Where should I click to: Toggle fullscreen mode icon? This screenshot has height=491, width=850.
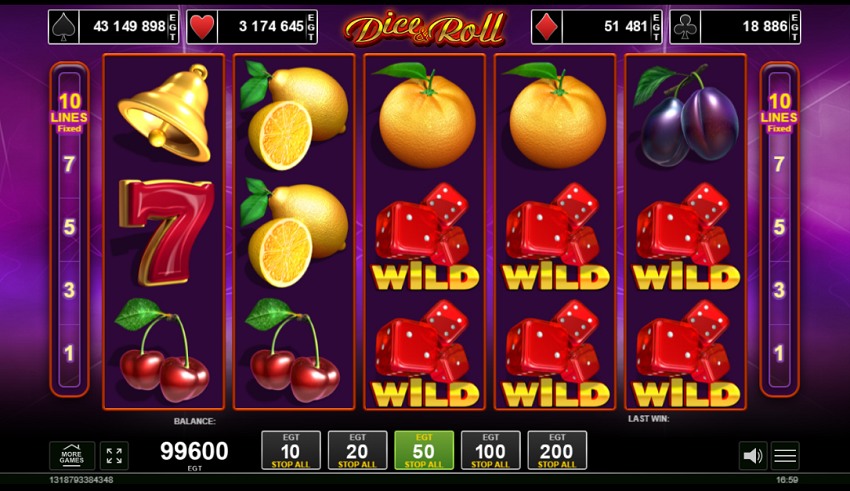114,455
